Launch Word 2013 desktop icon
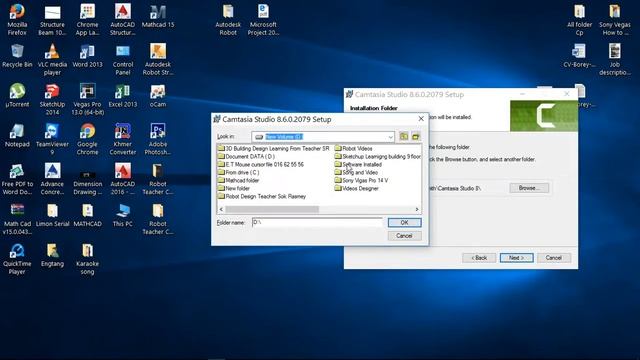The image size is (640, 360). pyautogui.click(x=87, y=56)
